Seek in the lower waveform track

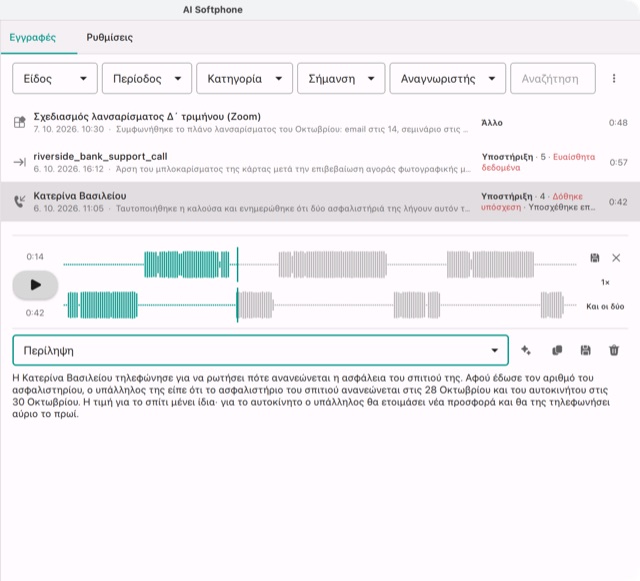(320, 305)
